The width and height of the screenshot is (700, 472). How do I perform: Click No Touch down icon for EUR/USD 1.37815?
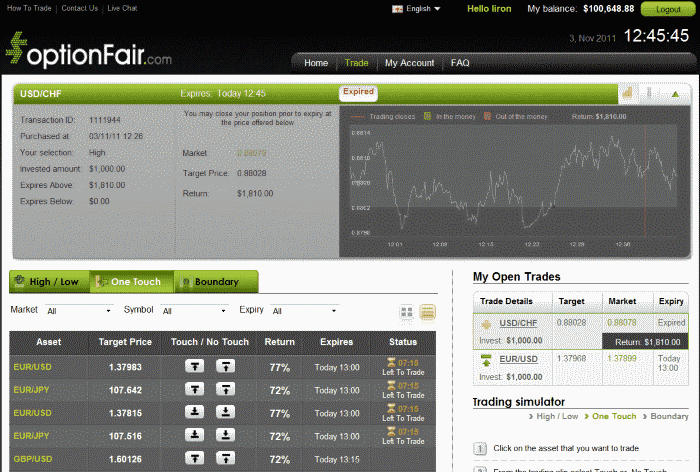click(225, 412)
